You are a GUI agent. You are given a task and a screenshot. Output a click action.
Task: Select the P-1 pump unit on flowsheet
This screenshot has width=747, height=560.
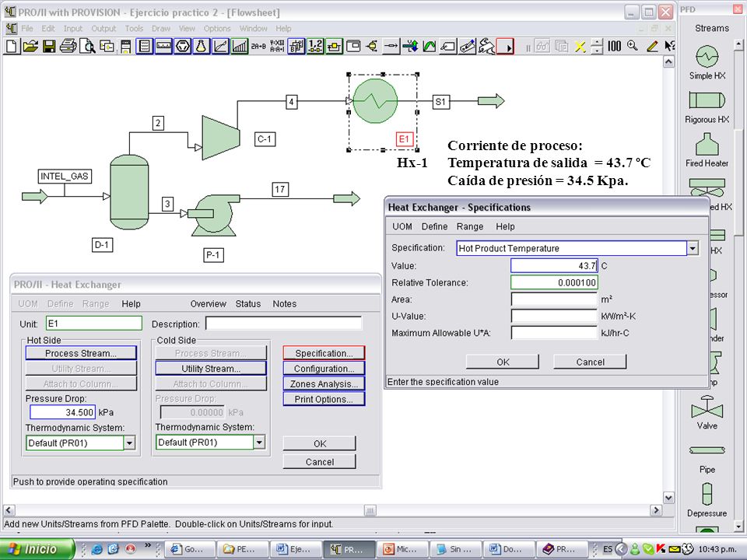(x=213, y=215)
